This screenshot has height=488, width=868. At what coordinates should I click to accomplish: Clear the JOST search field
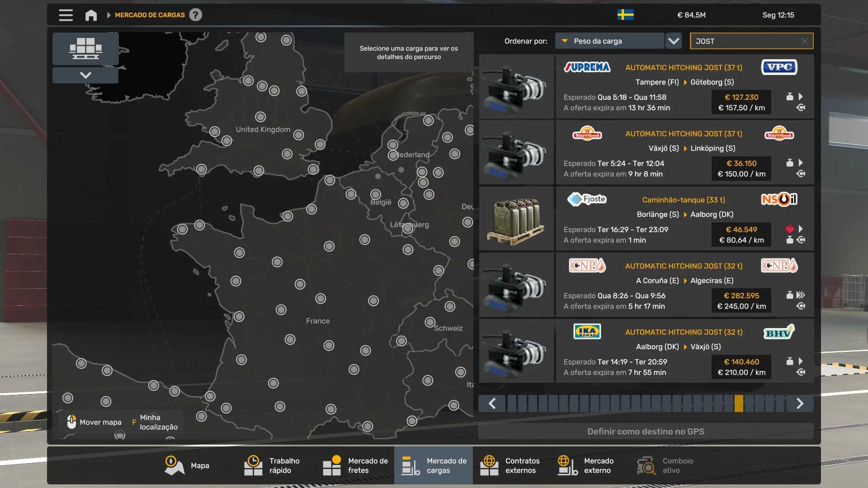(x=805, y=41)
